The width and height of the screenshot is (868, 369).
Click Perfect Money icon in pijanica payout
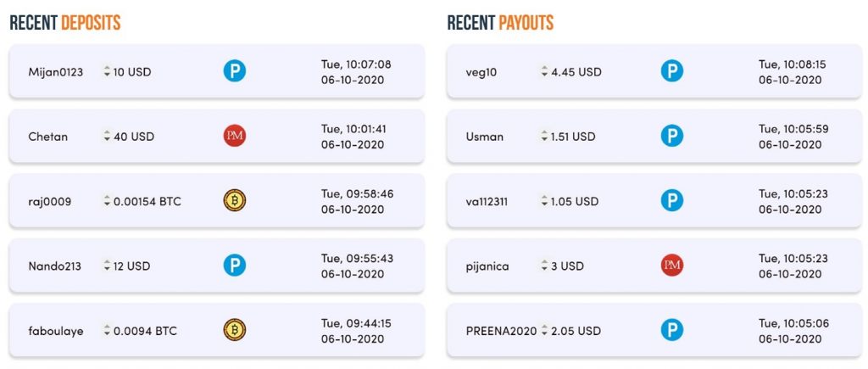coord(672,266)
